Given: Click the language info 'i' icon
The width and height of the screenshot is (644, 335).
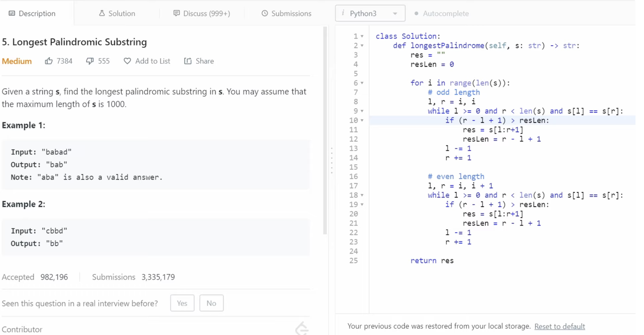Looking at the screenshot, I should pyautogui.click(x=343, y=13).
